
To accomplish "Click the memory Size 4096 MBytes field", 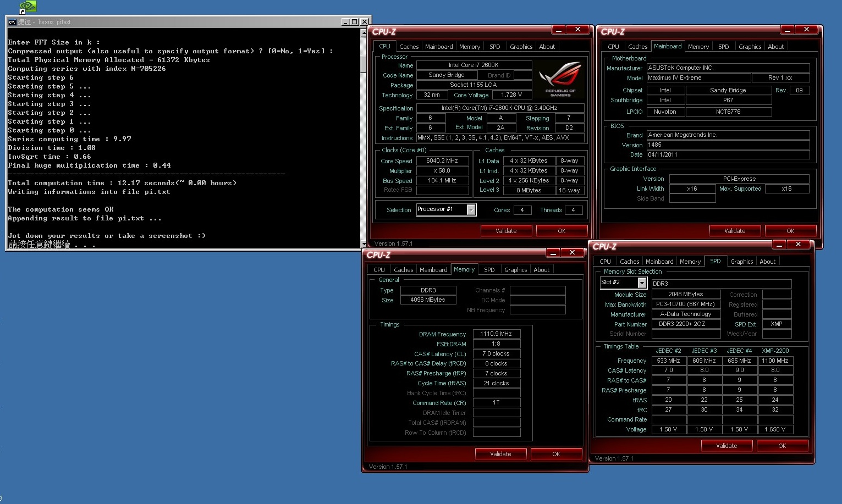I will pos(428,300).
